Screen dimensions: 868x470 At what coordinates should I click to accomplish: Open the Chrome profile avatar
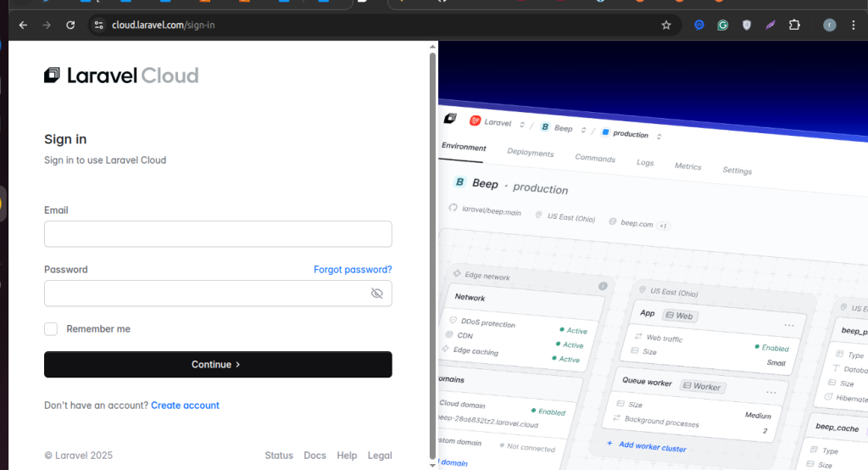(x=829, y=25)
